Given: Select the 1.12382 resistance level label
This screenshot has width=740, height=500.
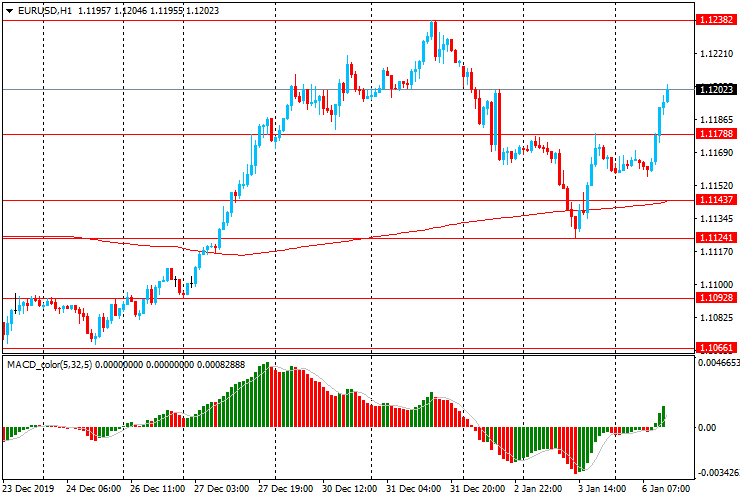Looking at the screenshot, I should 716,19.
